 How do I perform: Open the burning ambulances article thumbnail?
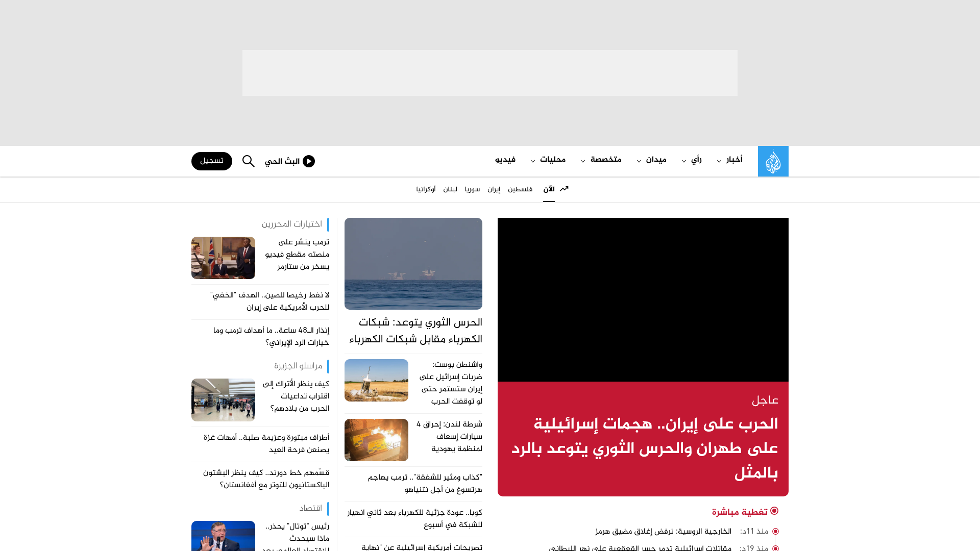point(376,440)
